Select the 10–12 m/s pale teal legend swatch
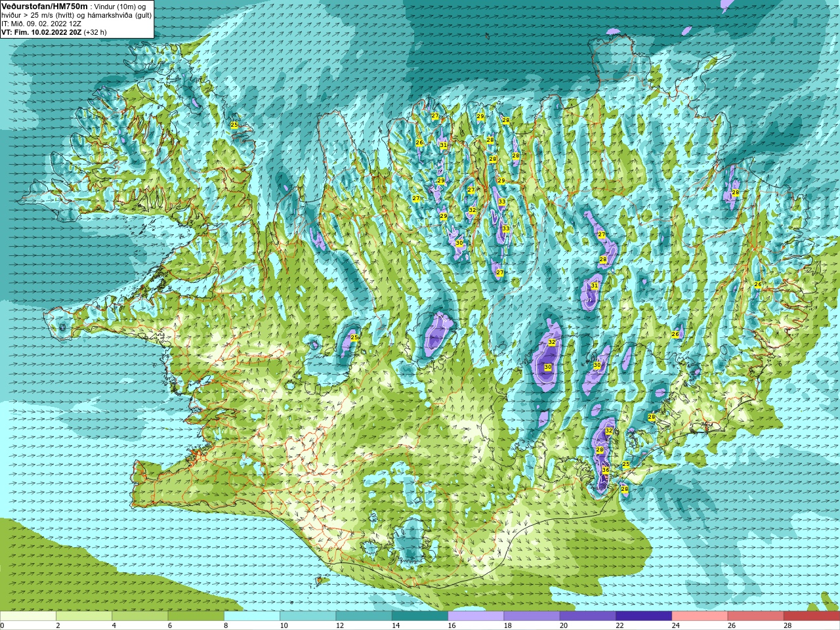This screenshot has height=630, width=840. pos(308,616)
